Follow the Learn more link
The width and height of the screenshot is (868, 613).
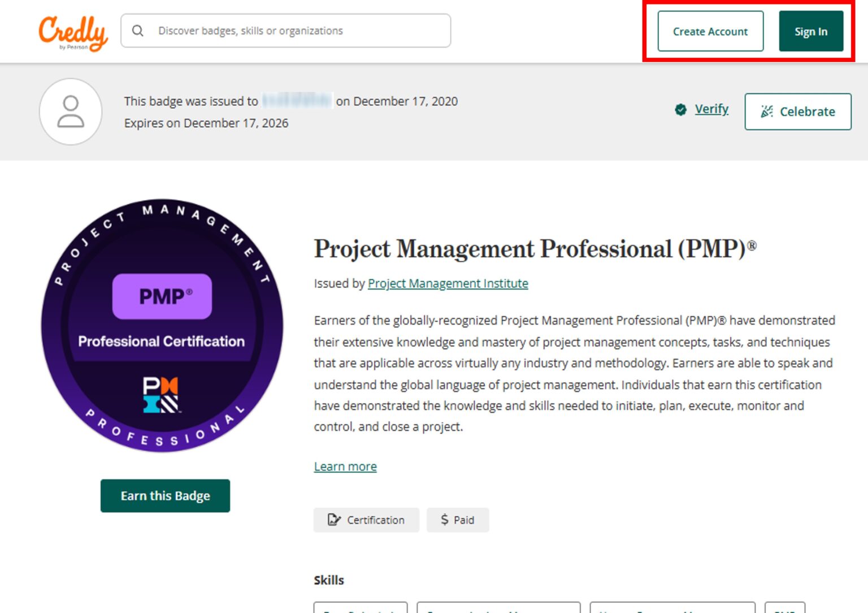[x=345, y=467]
